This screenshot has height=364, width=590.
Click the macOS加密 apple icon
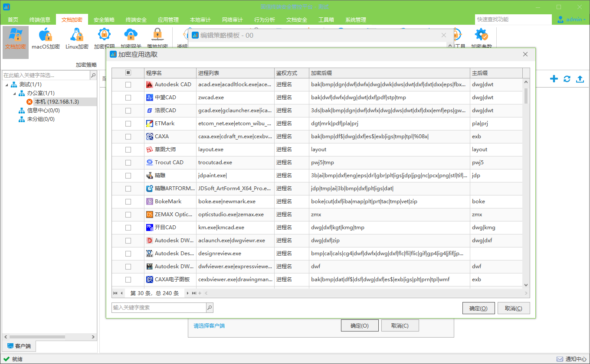(46, 35)
